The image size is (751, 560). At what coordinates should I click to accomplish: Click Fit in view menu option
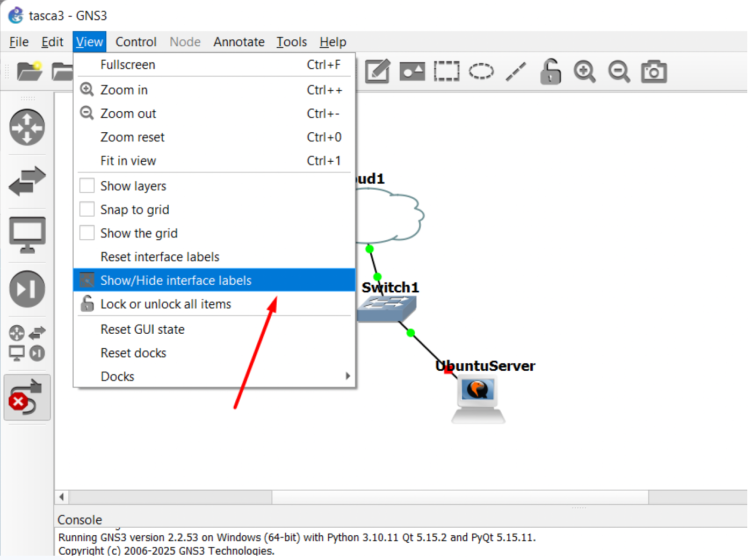click(128, 161)
